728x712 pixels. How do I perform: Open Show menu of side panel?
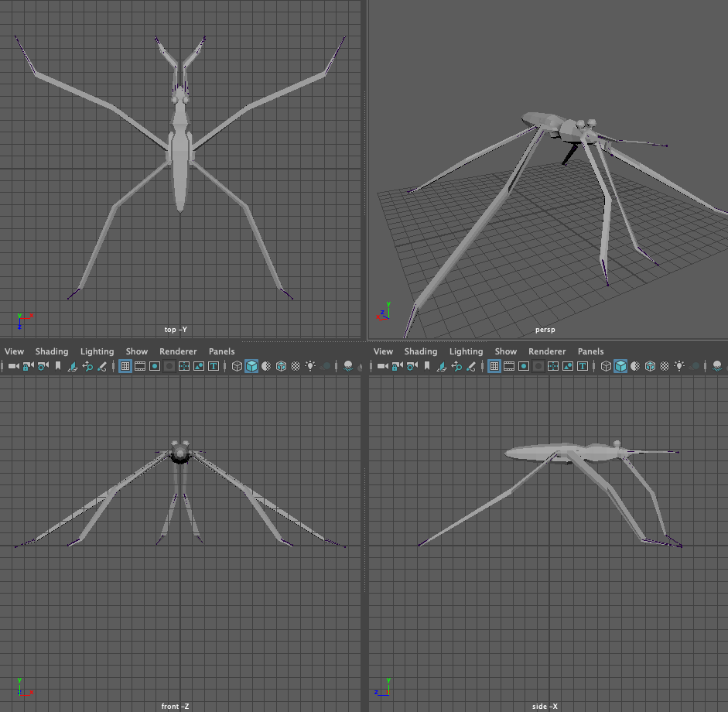pos(506,351)
